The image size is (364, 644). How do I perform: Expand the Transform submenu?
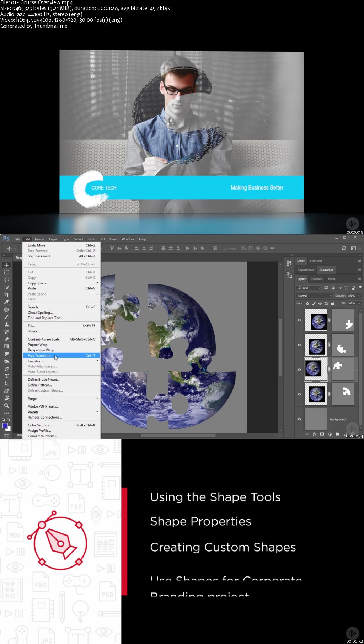point(61,361)
